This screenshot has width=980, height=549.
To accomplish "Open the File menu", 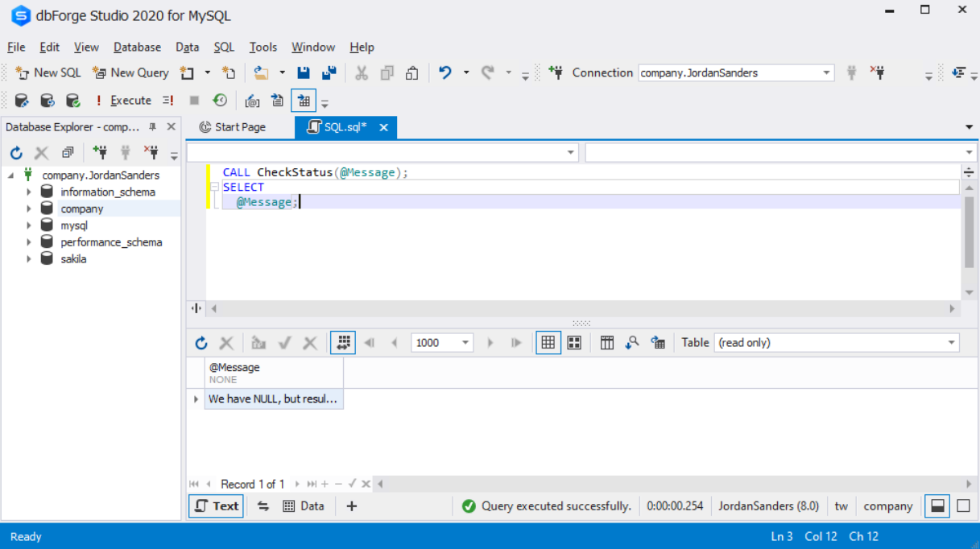I will [16, 47].
